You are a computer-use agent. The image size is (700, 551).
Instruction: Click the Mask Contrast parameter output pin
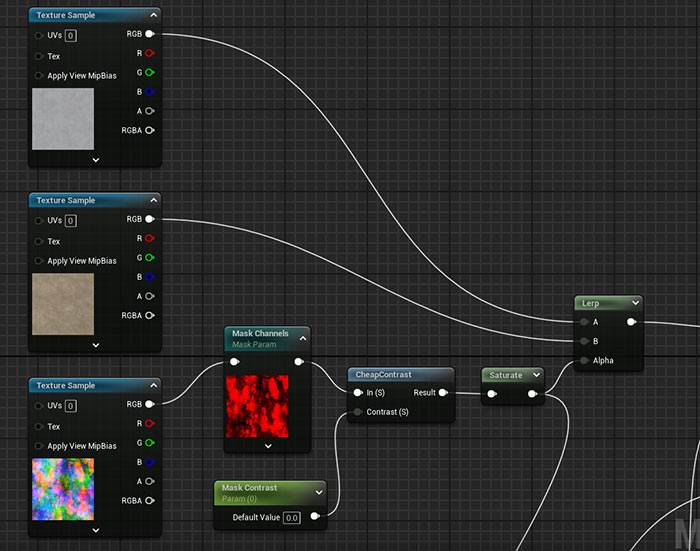pyautogui.click(x=315, y=517)
